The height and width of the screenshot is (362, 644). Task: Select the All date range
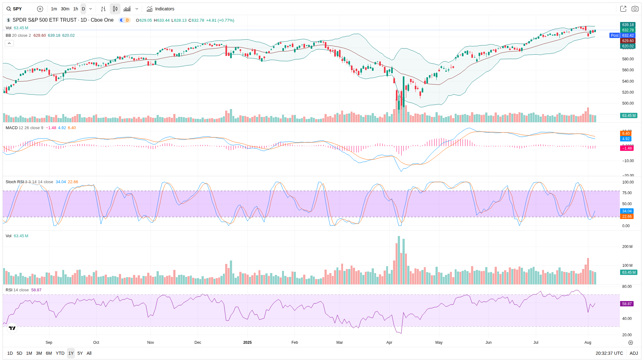point(89,353)
